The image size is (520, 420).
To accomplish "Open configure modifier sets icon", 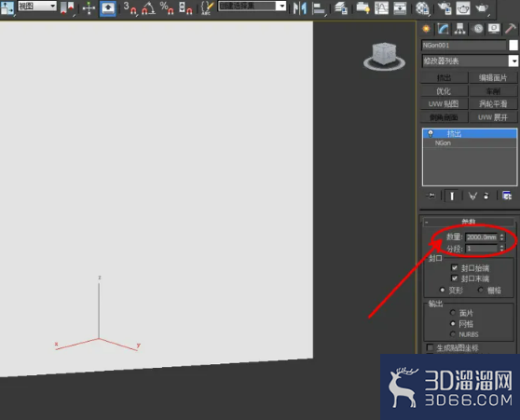I will 507,196.
